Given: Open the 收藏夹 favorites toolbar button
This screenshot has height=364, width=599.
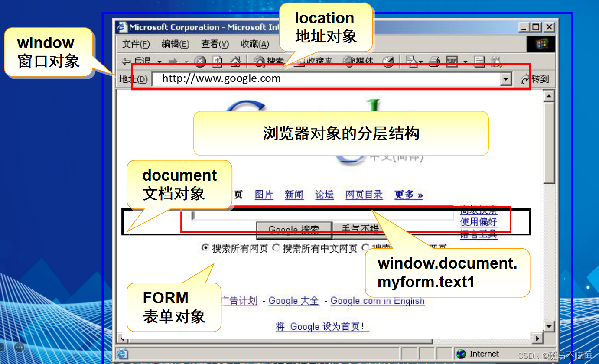Looking at the screenshot, I should pos(315,62).
